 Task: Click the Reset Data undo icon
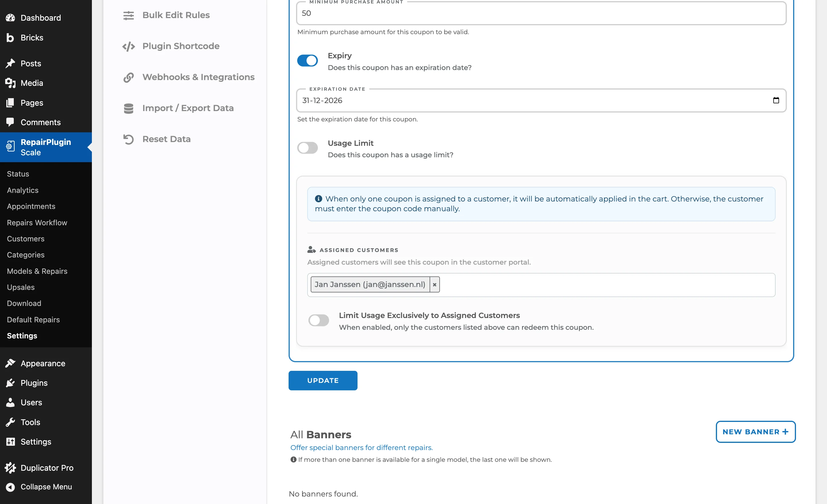point(129,139)
